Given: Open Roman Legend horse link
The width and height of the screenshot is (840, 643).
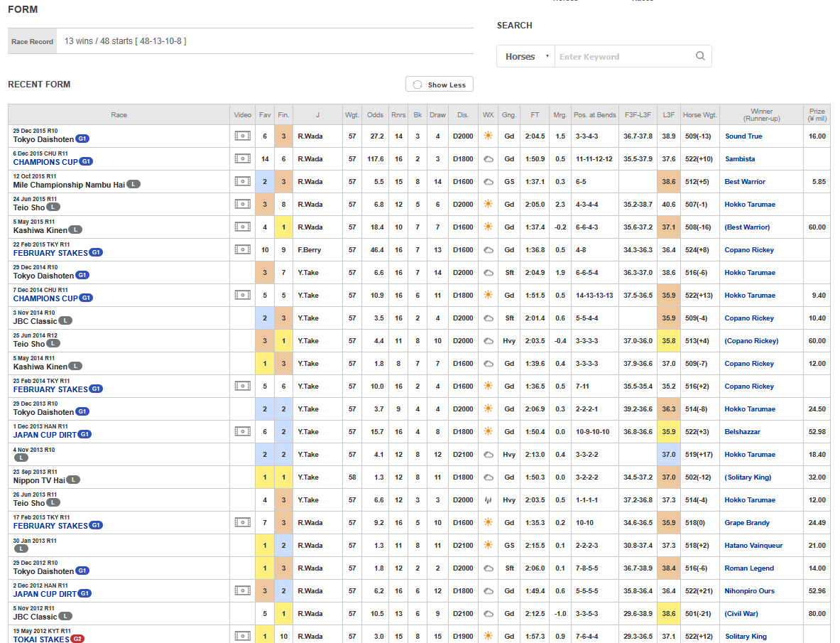Looking at the screenshot, I should pyautogui.click(x=749, y=568).
